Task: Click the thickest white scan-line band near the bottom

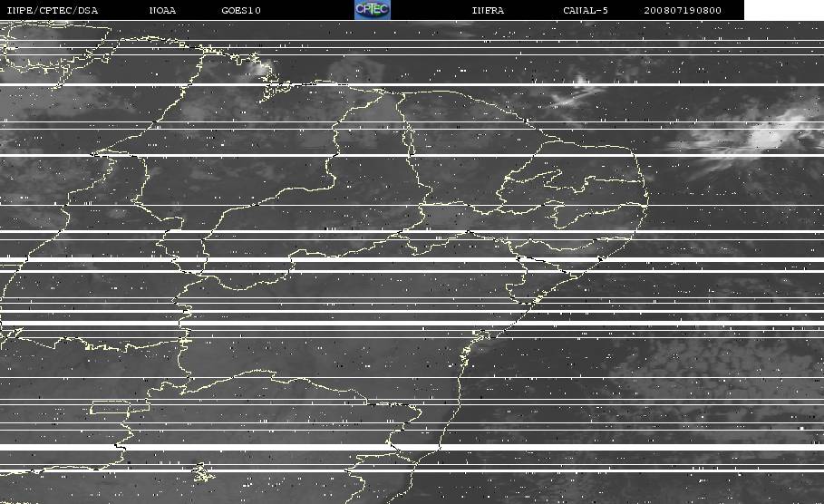Action: coord(412,447)
